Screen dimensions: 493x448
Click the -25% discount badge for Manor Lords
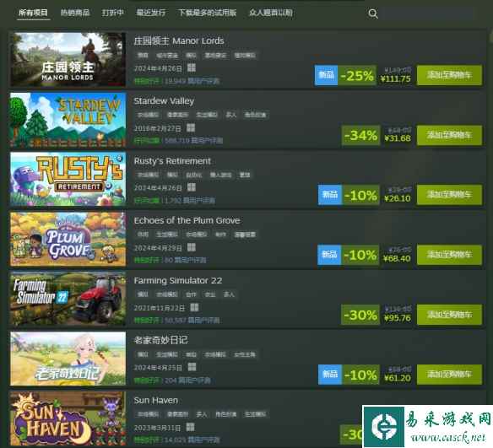(357, 75)
